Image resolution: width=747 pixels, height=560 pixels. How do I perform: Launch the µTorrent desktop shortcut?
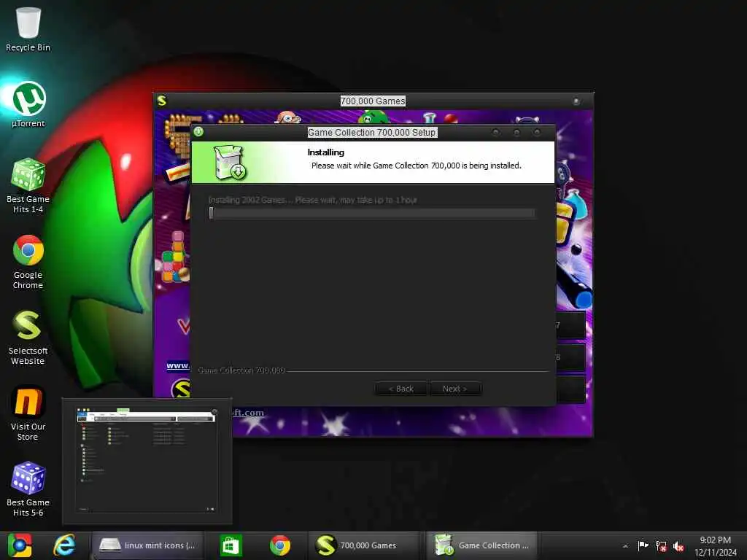tap(28, 105)
